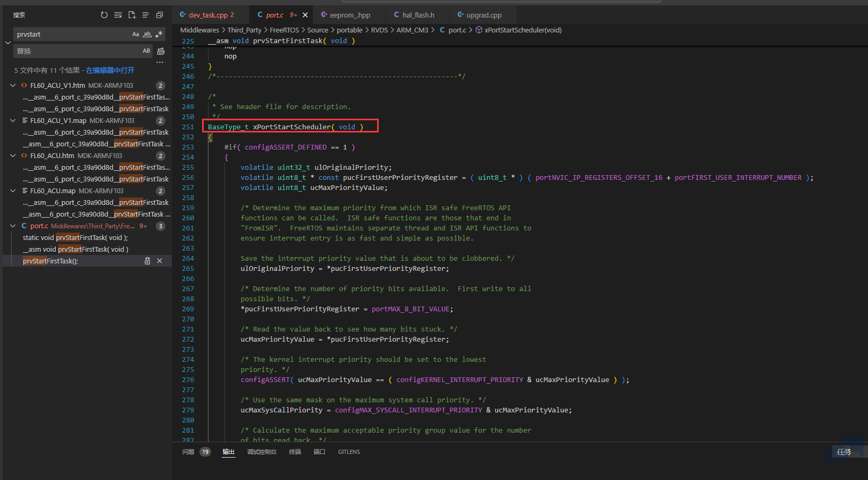This screenshot has width=868, height=480.
Task: Open 'prvStartFirstTask();' search result
Action: (x=51, y=261)
